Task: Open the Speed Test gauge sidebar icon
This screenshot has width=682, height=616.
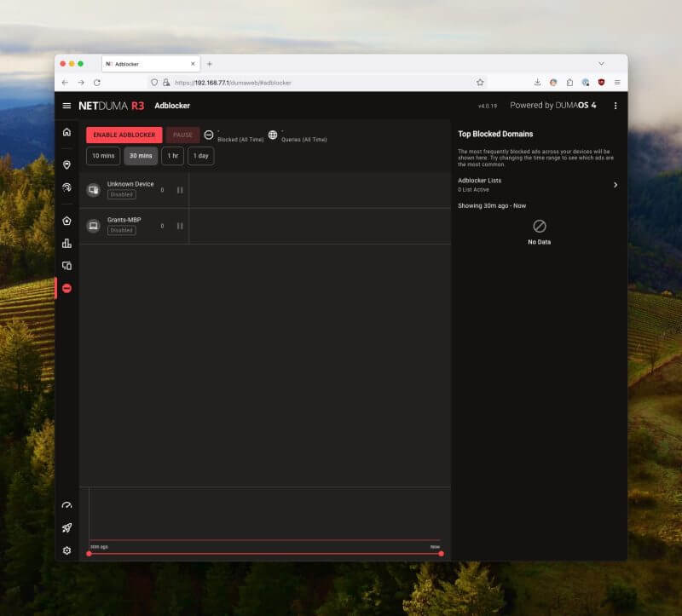Action: tap(66, 505)
